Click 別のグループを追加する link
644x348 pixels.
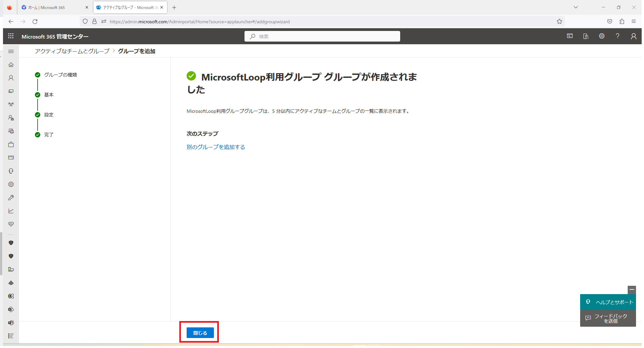(216, 147)
